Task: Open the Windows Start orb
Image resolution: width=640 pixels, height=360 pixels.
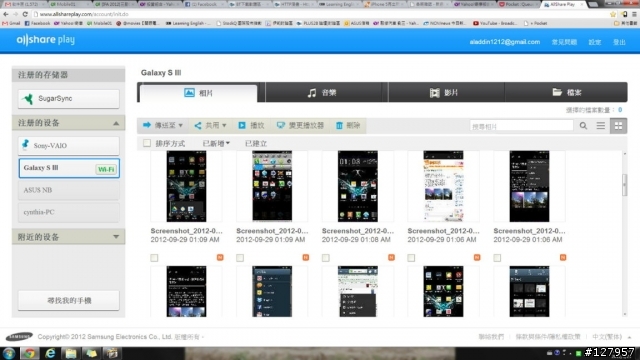Action: (x=9, y=353)
